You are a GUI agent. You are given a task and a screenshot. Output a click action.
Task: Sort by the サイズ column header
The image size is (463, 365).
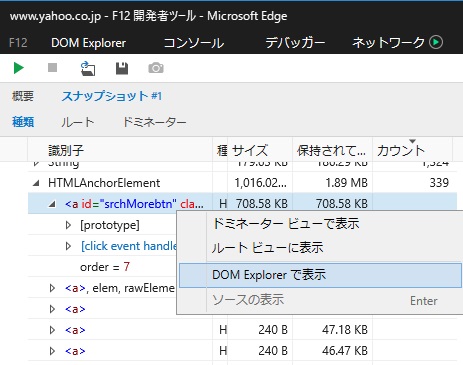pyautogui.click(x=260, y=150)
